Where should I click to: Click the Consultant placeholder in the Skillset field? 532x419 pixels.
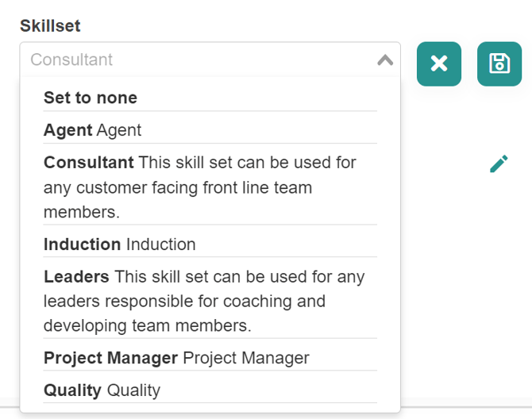pos(71,60)
